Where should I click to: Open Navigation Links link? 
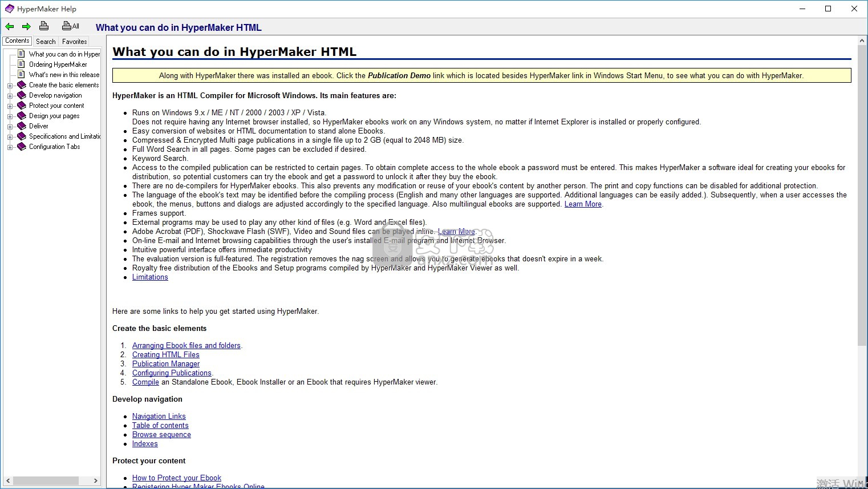coord(159,417)
